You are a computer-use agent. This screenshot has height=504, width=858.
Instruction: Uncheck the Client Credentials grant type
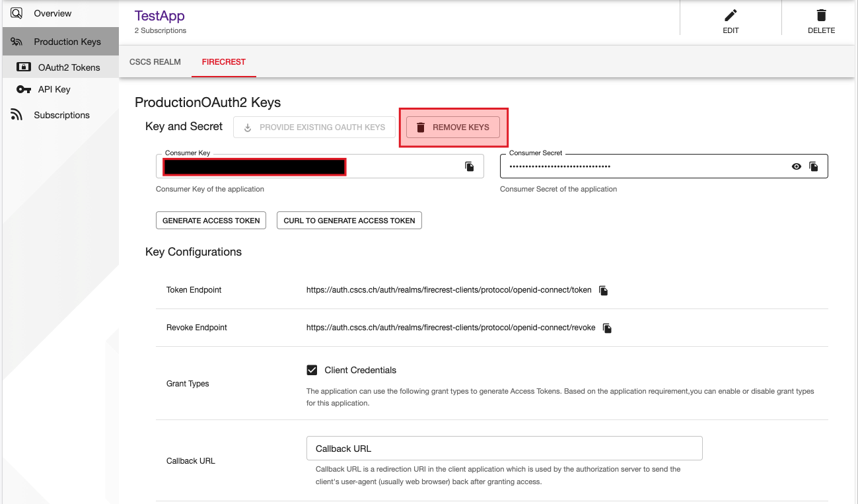pos(311,370)
